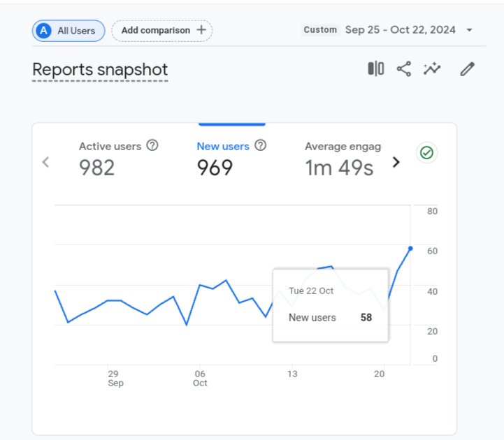Image resolution: width=504 pixels, height=440 pixels.
Task: Select the New users metric tab
Action: pyautogui.click(x=232, y=160)
